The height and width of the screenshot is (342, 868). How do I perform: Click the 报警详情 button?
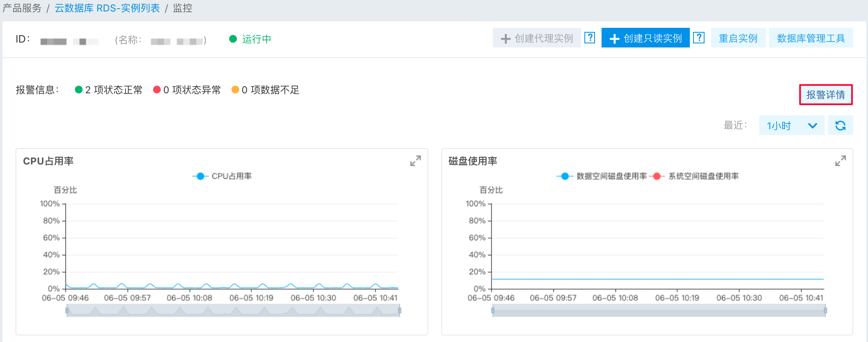coord(825,95)
